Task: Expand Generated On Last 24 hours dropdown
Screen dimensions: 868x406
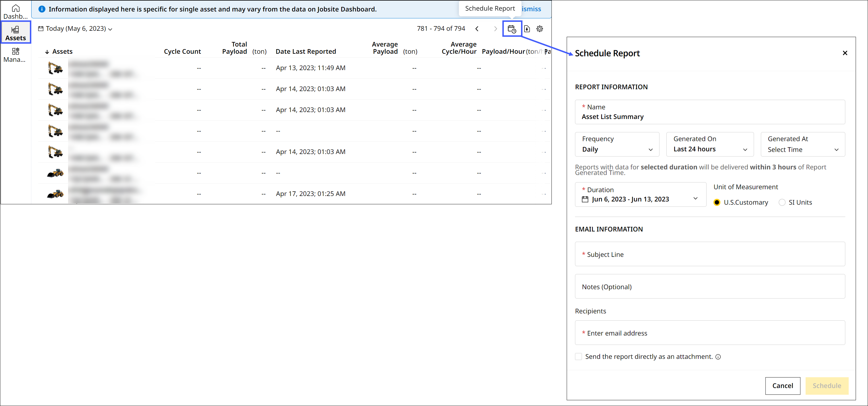Action: [x=710, y=144]
